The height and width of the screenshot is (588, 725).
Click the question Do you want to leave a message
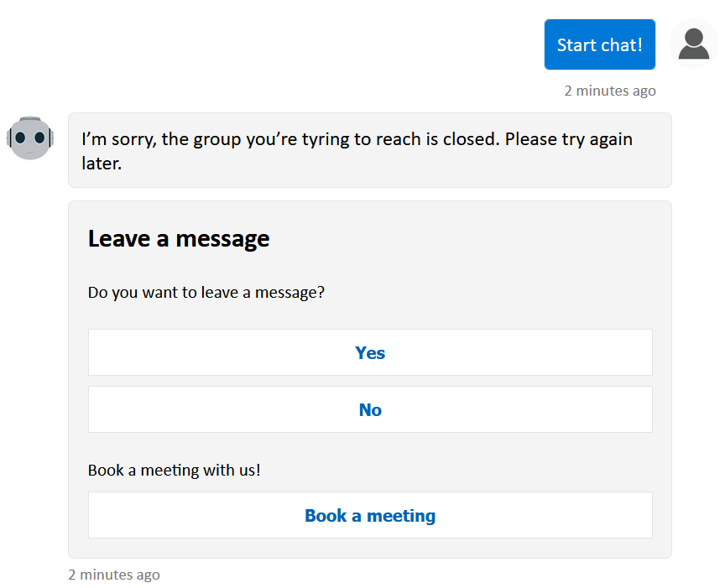pyautogui.click(x=208, y=292)
